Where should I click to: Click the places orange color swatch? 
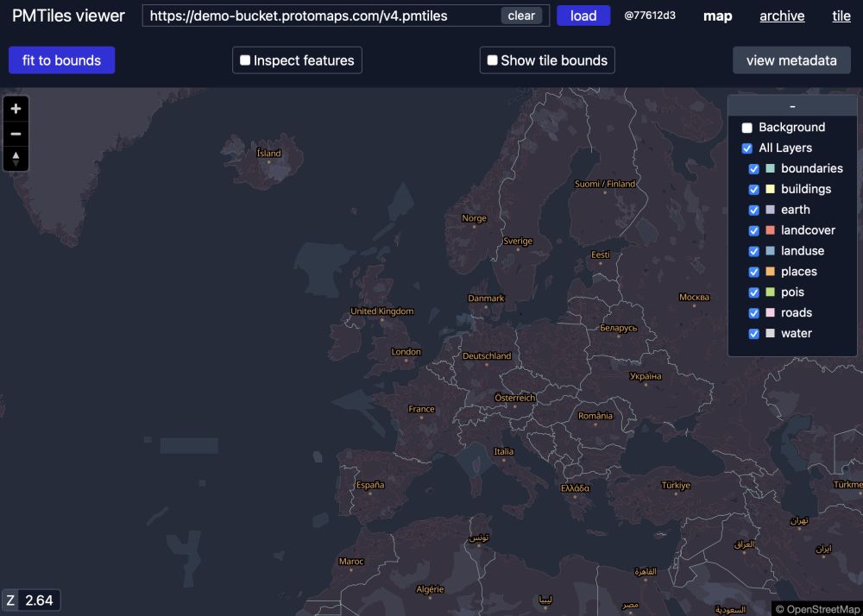(771, 271)
